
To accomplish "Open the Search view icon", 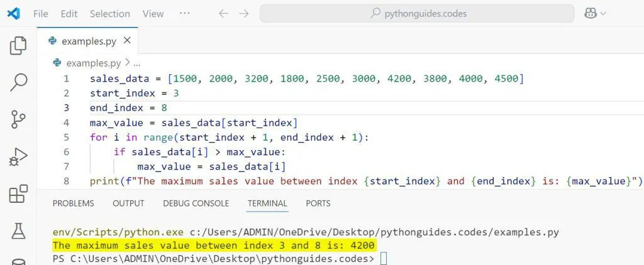I will pyautogui.click(x=19, y=82).
